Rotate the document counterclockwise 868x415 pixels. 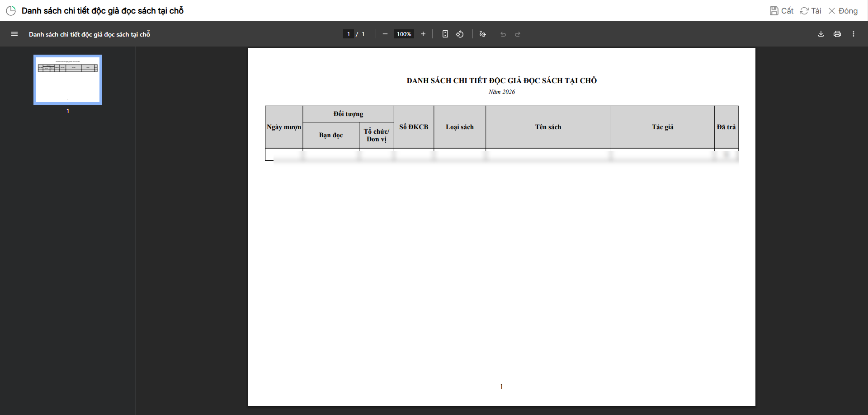pyautogui.click(x=460, y=34)
